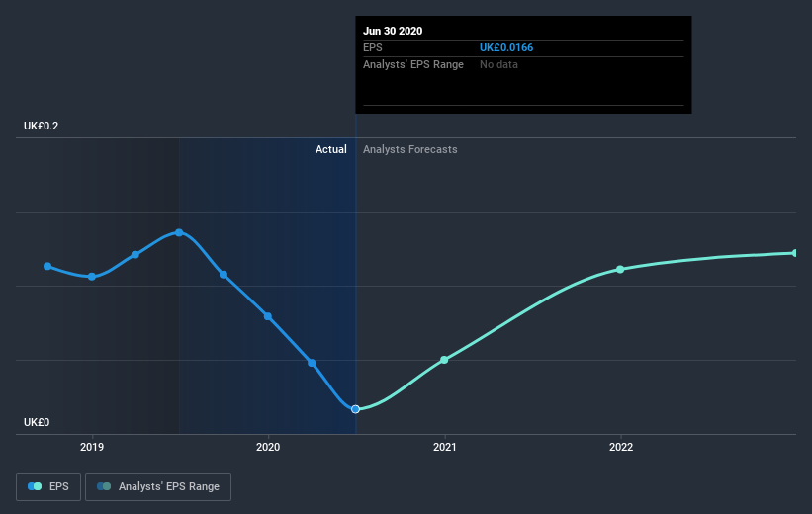Click the forecast data point at 2021
This screenshot has height=514, width=812.
[444, 360]
